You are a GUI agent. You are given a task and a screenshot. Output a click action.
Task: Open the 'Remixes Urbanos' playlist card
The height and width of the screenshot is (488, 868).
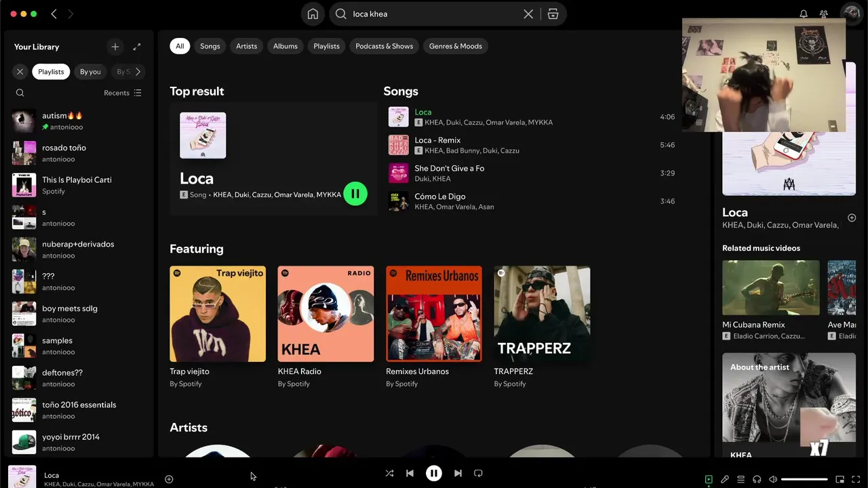point(434,327)
